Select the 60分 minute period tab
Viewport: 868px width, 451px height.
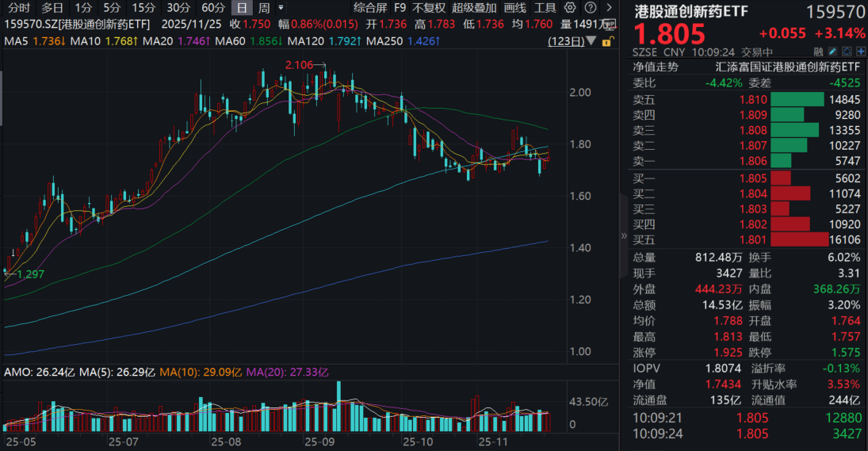point(213,8)
